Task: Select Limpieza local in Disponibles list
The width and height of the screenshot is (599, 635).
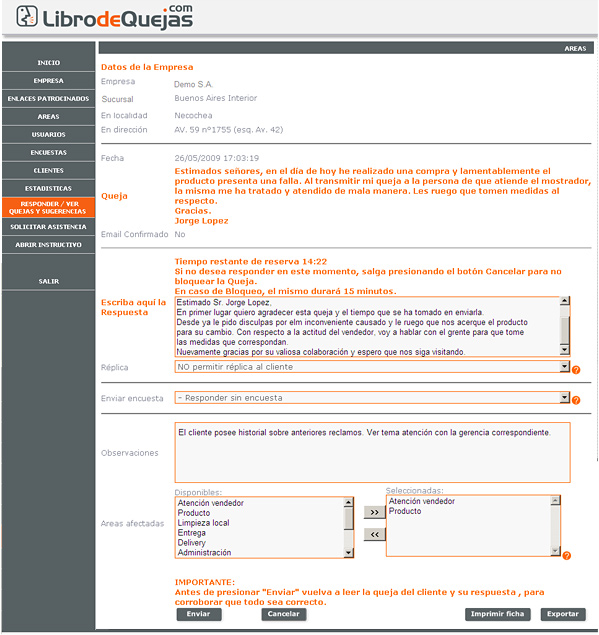Action: coord(203,523)
